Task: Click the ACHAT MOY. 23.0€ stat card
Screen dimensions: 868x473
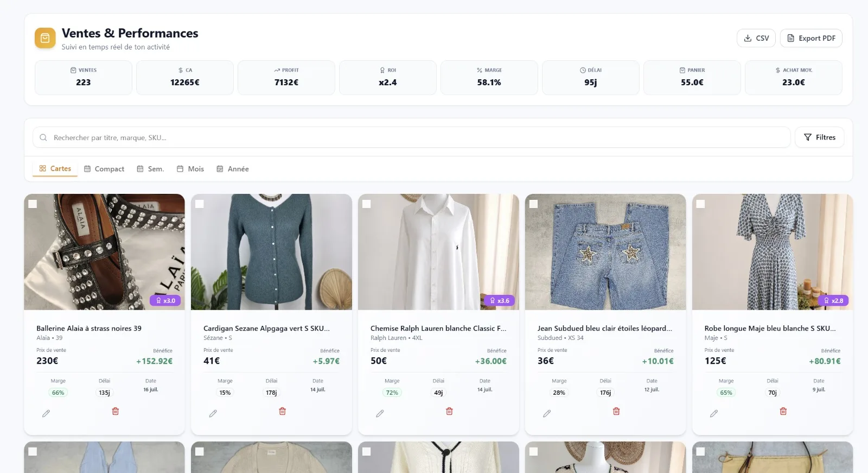Action: click(794, 78)
